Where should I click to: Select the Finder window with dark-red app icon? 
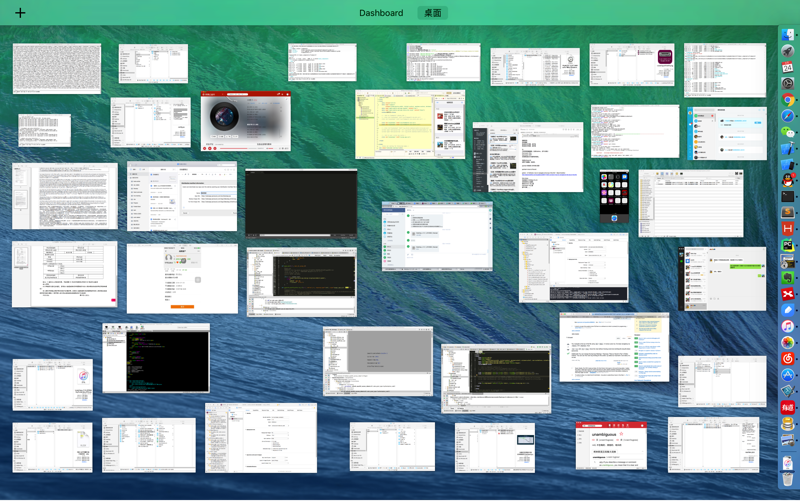click(x=632, y=64)
